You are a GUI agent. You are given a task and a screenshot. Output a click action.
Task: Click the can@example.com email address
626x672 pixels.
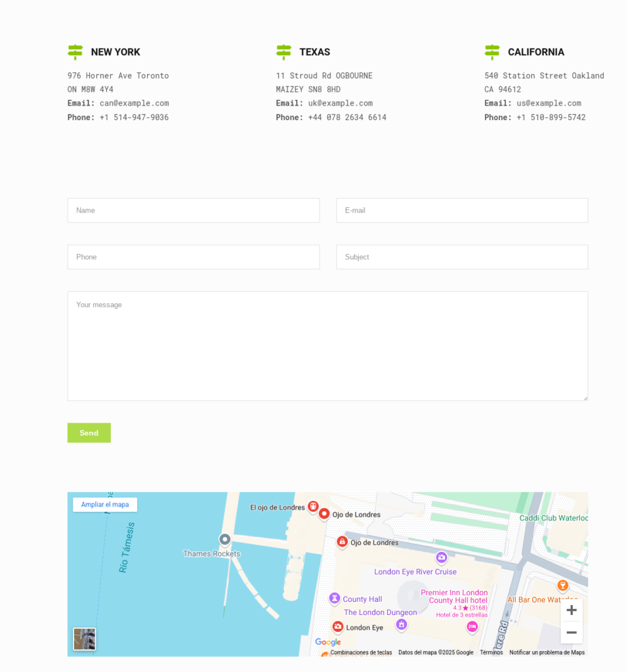pos(134,103)
